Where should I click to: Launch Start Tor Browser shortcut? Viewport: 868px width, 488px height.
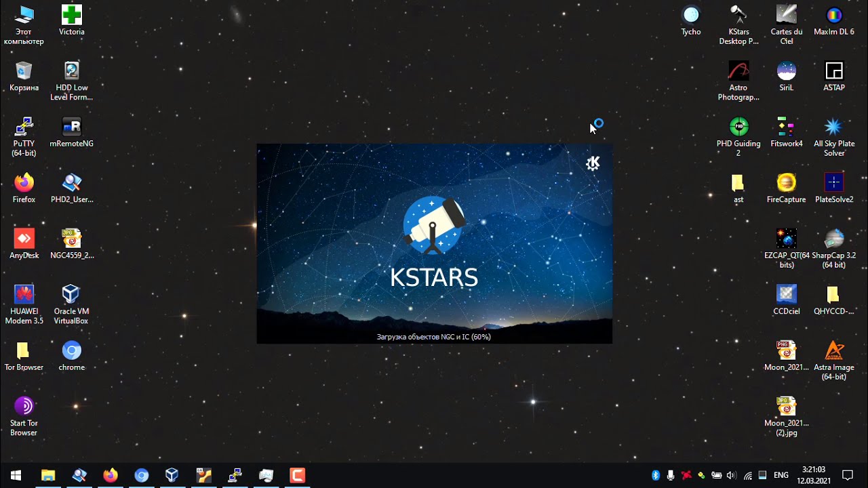(24, 417)
